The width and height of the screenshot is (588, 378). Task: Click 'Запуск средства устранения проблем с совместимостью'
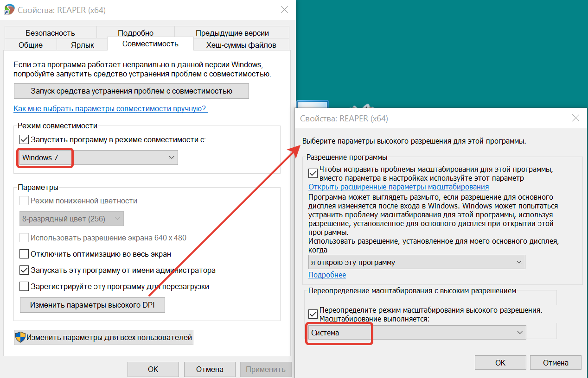(131, 91)
